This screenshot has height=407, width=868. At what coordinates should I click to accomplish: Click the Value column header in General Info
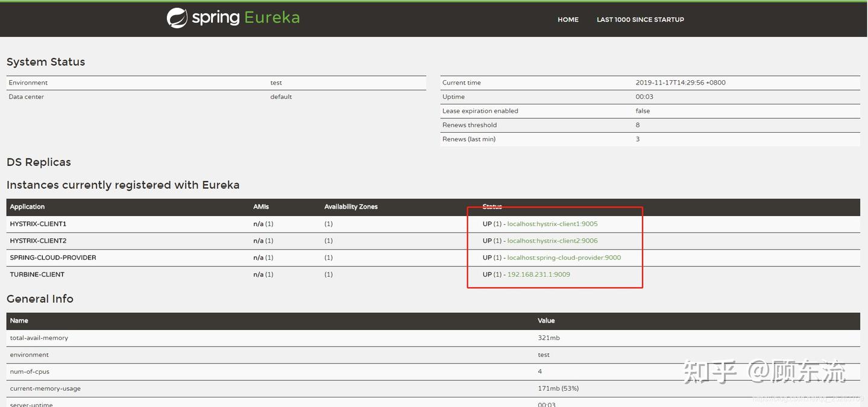(546, 321)
